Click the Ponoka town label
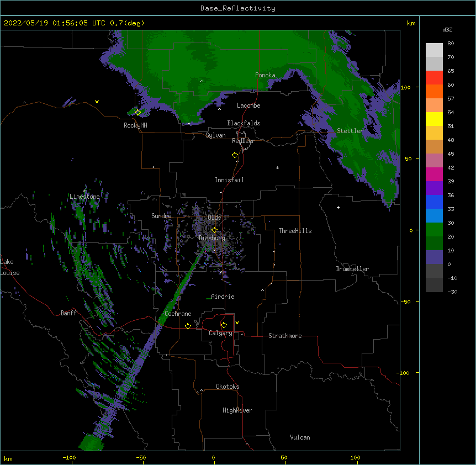This screenshot has width=476, height=465. pos(265,75)
